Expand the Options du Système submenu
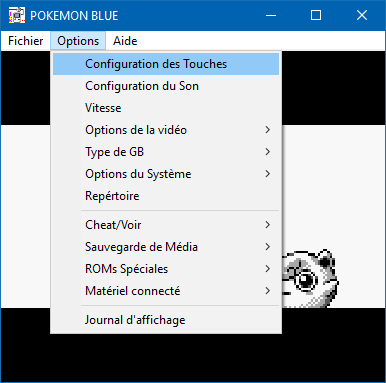Image resolution: width=386 pixels, height=383 pixels. coord(166,174)
